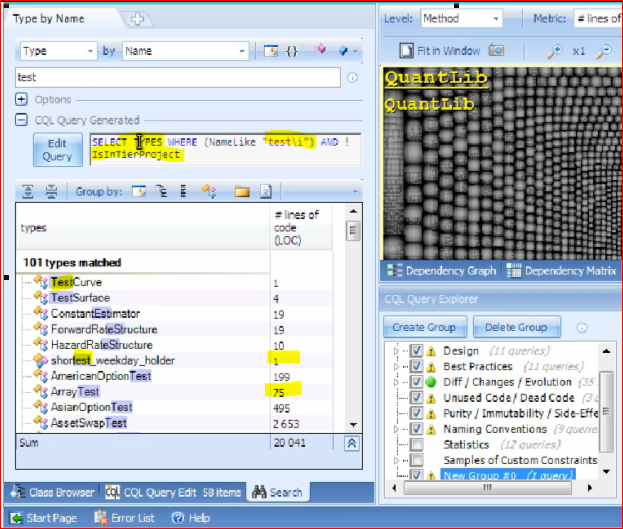623x529 pixels.
Task: Click results list scroll down arrow
Action: tap(353, 425)
